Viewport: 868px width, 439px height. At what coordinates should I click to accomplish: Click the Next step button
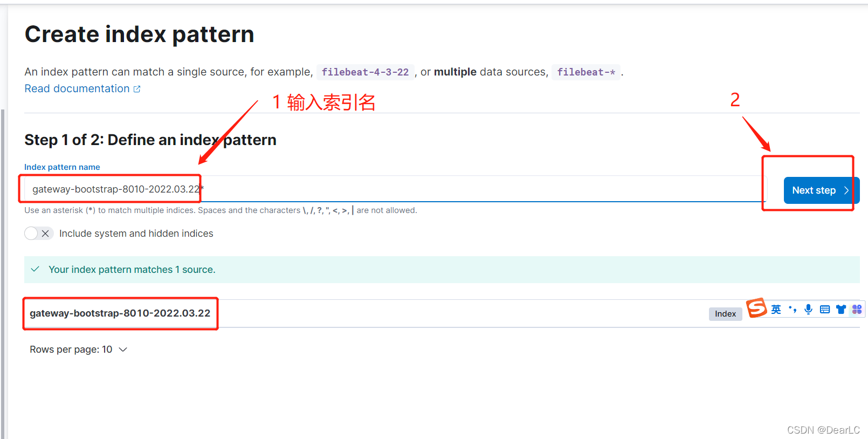point(821,190)
